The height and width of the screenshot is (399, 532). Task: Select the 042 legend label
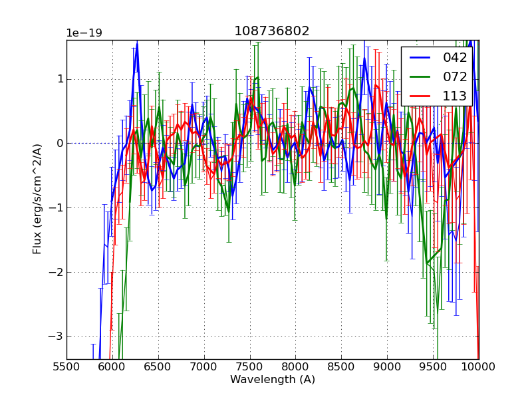(x=455, y=58)
